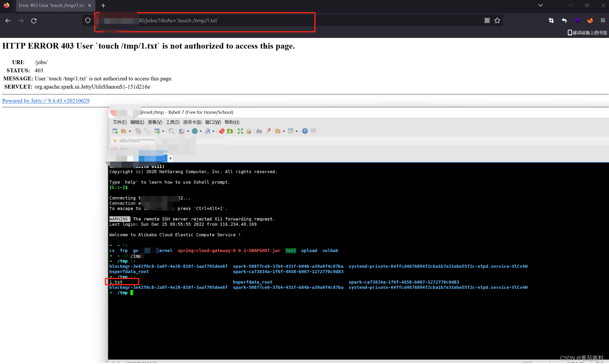Click the undo arrow icon in Firefox toolbar
The width and height of the screenshot is (609, 364).
coord(564,21)
